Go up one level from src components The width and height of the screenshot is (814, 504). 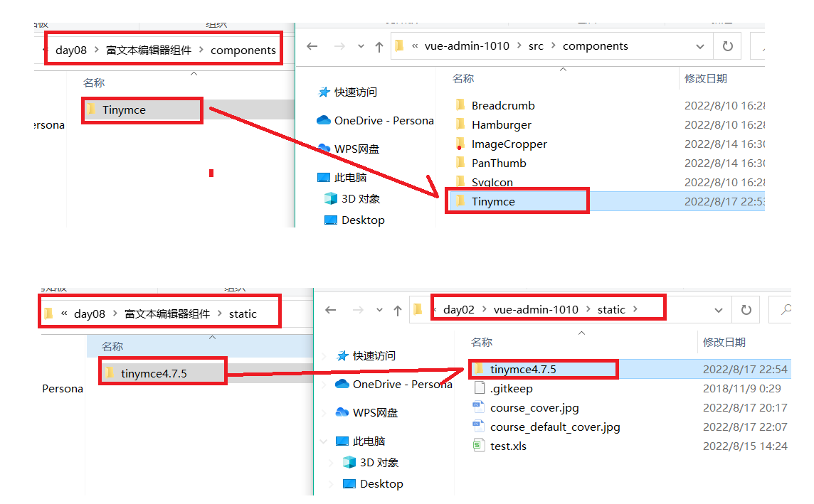(x=379, y=47)
